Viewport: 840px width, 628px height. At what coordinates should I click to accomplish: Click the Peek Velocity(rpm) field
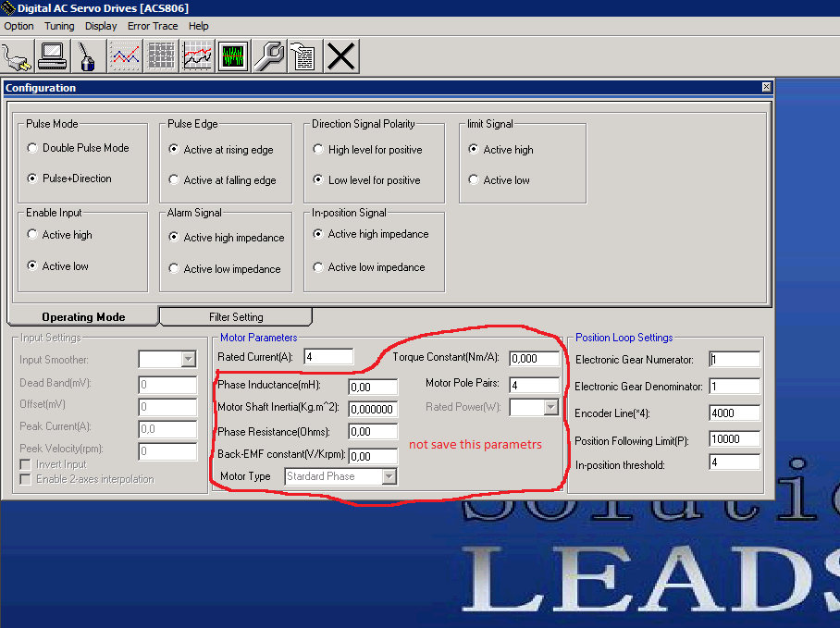pyautogui.click(x=167, y=451)
